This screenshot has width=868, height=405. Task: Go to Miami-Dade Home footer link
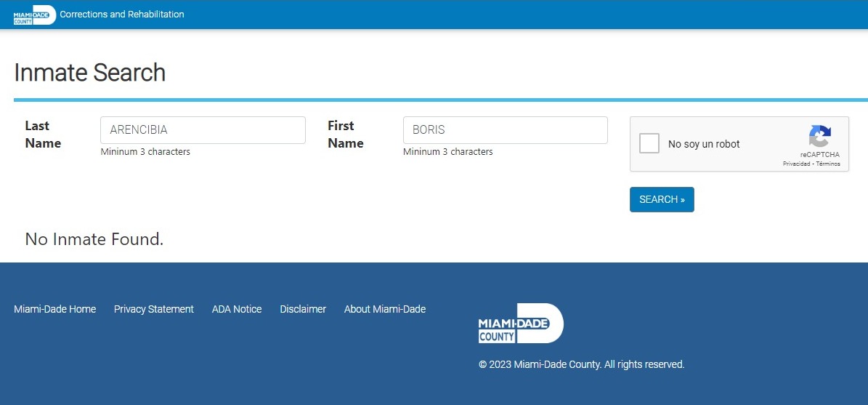click(54, 309)
